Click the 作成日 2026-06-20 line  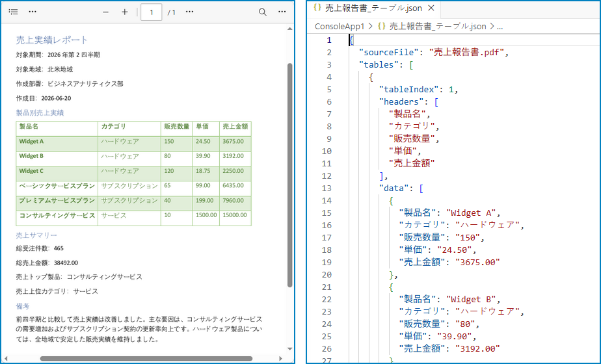44,98
